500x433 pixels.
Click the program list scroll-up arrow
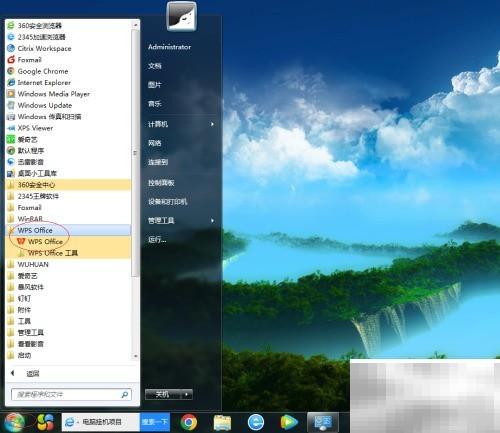[x=135, y=25]
